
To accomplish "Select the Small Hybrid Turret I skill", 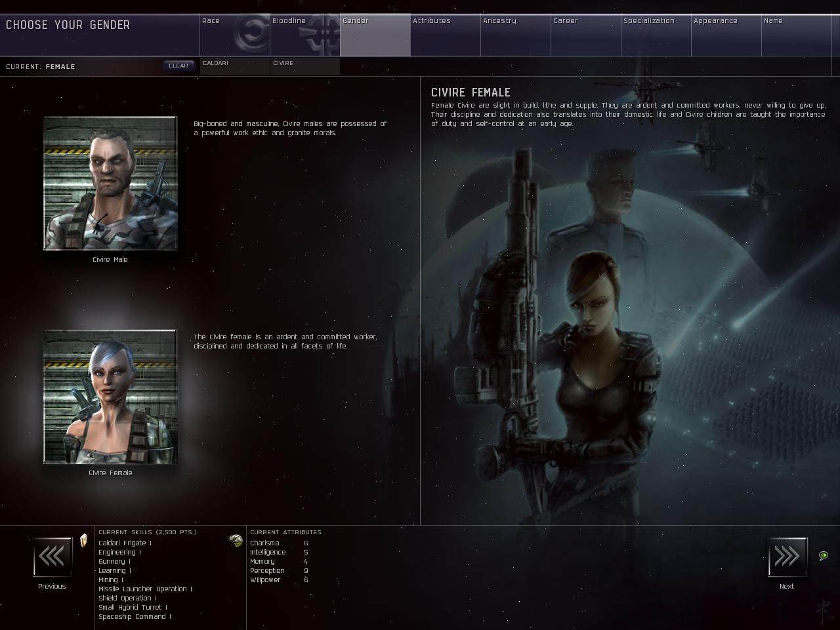I will pos(133,607).
